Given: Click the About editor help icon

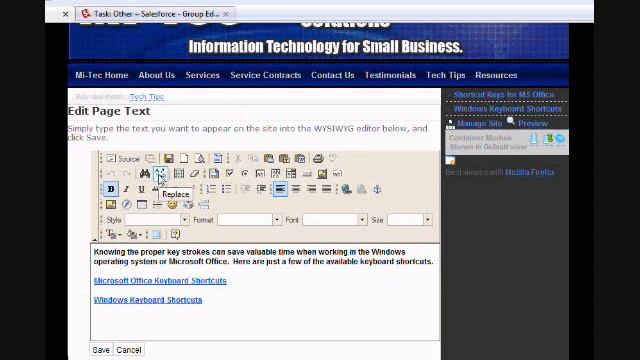Looking at the screenshot, I should [176, 235].
